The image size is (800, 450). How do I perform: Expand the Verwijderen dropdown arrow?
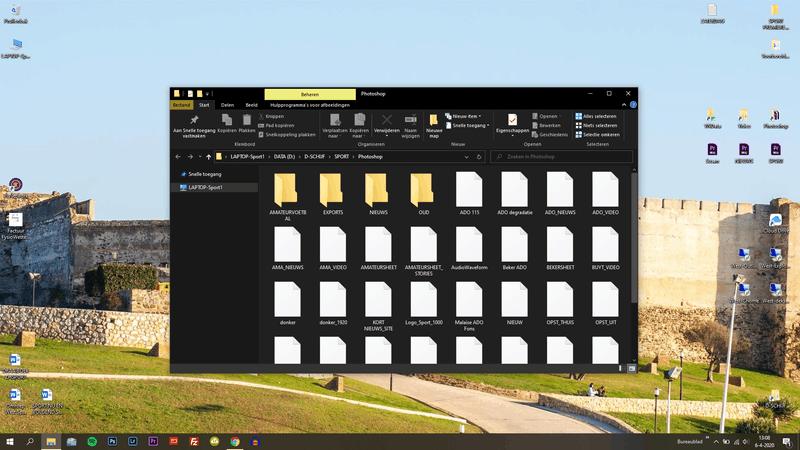click(387, 134)
